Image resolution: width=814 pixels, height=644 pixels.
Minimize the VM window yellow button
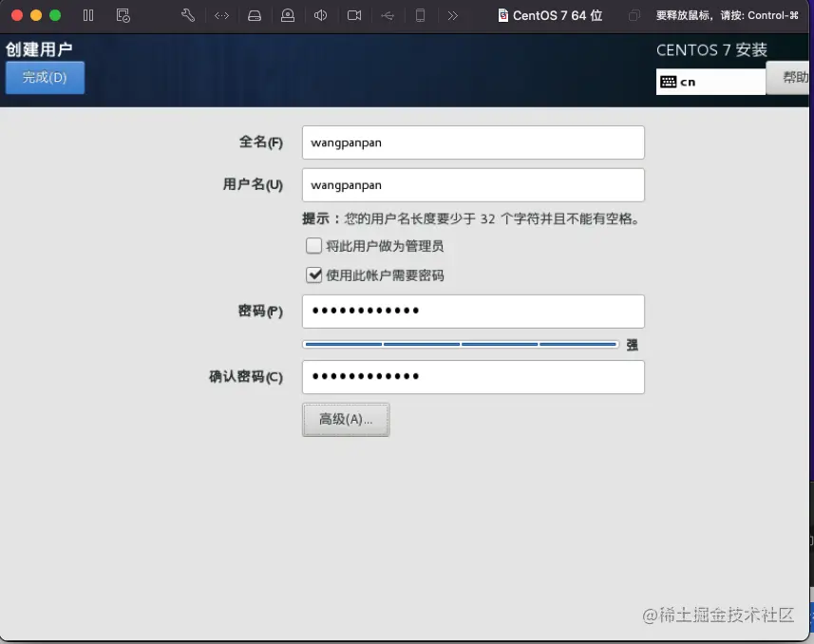[x=36, y=15]
